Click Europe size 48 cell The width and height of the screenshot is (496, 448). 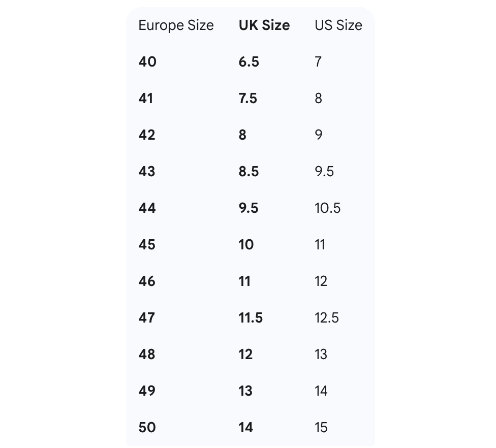147,355
